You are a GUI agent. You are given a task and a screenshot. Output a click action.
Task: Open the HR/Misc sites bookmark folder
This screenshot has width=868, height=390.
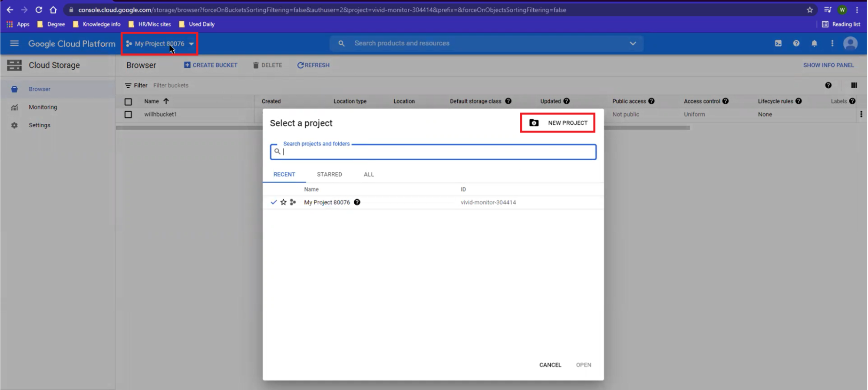coord(150,24)
